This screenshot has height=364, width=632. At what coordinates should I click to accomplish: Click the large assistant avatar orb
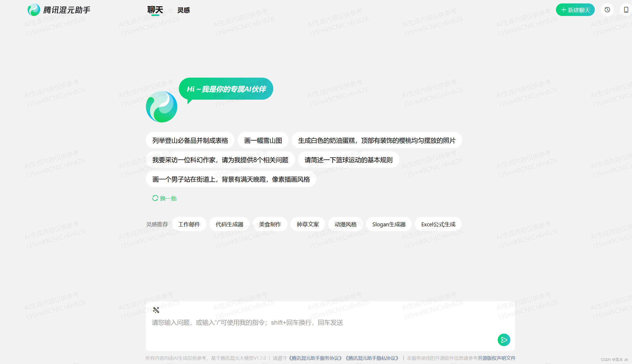point(162,107)
